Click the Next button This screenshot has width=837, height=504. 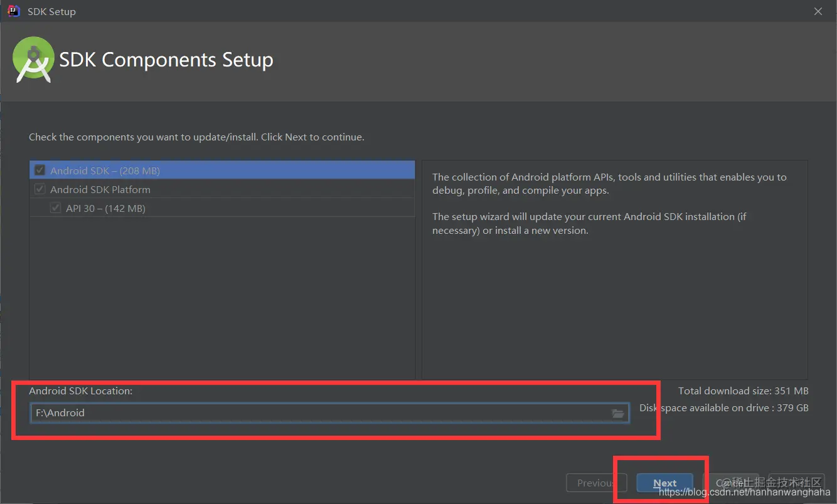click(664, 483)
